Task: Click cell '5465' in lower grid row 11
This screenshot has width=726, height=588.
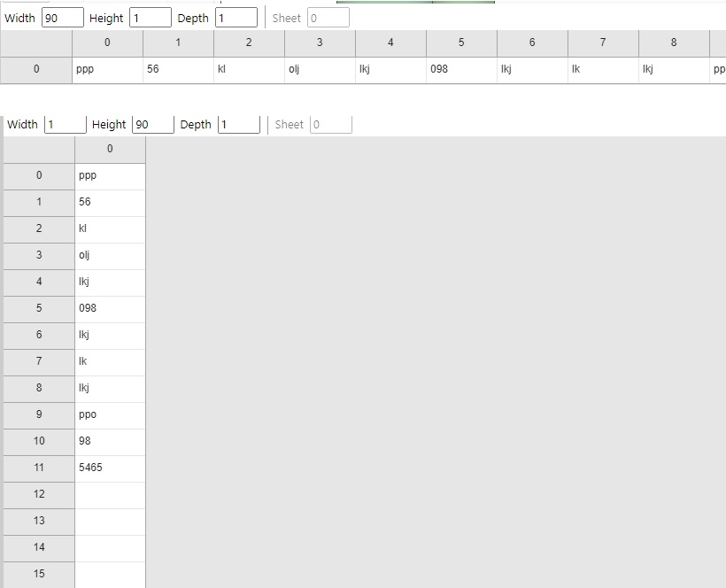Action: [x=110, y=469]
